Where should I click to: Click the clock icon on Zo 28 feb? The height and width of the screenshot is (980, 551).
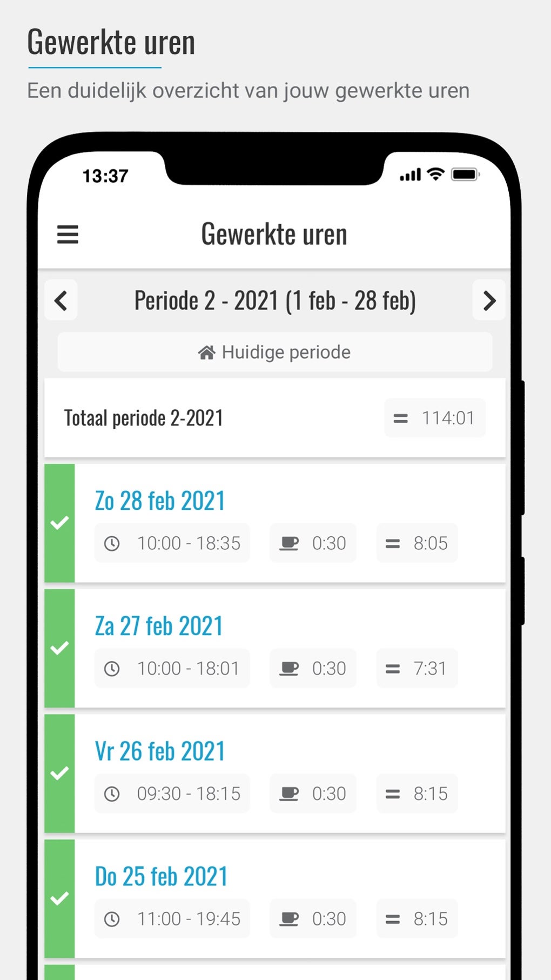tap(112, 543)
